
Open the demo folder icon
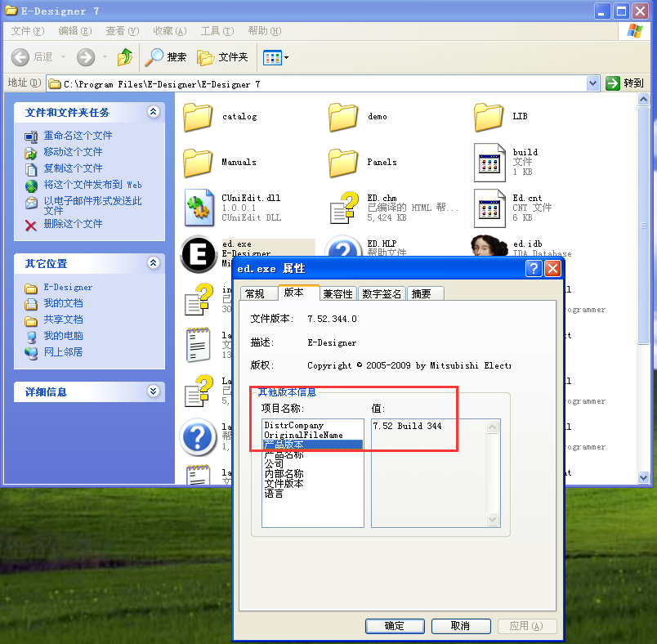pyautogui.click(x=343, y=117)
